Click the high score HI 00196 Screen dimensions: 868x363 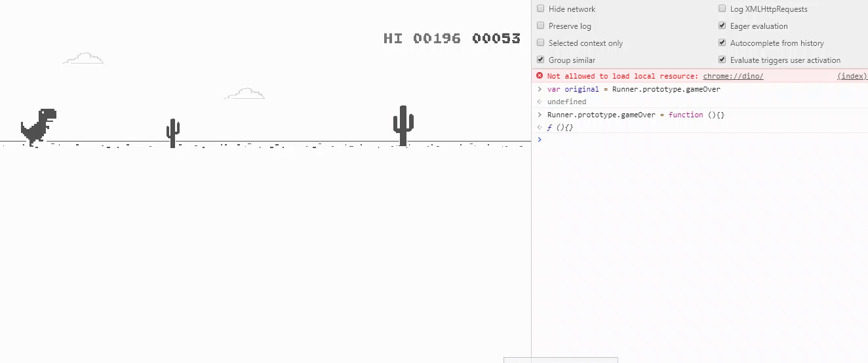tap(422, 39)
